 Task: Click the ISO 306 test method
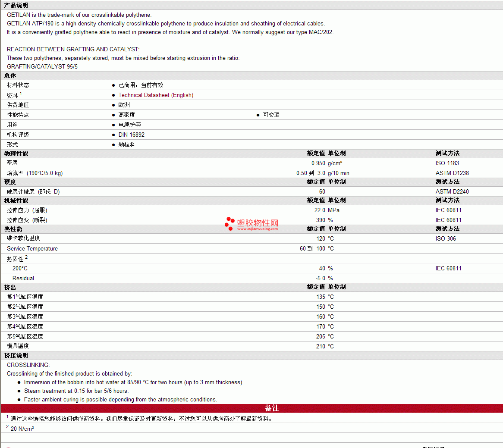click(x=446, y=239)
